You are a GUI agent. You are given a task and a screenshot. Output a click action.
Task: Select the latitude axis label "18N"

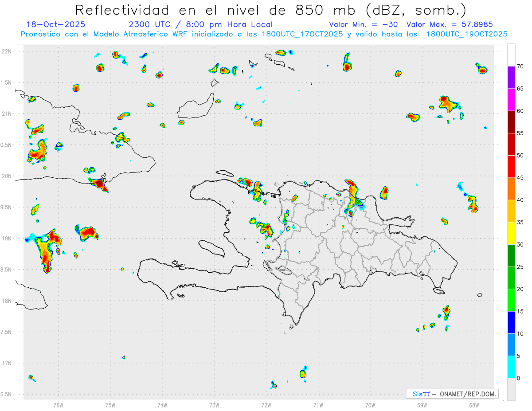[8, 301]
